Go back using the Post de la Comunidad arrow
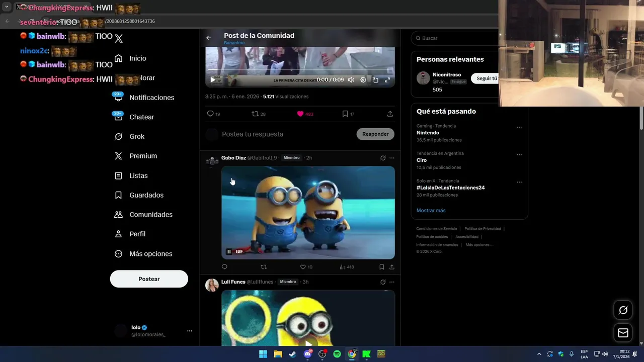 click(x=209, y=38)
